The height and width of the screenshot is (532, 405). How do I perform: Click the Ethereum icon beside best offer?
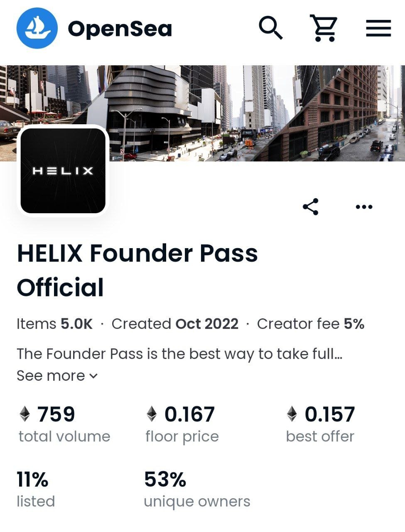point(292,414)
